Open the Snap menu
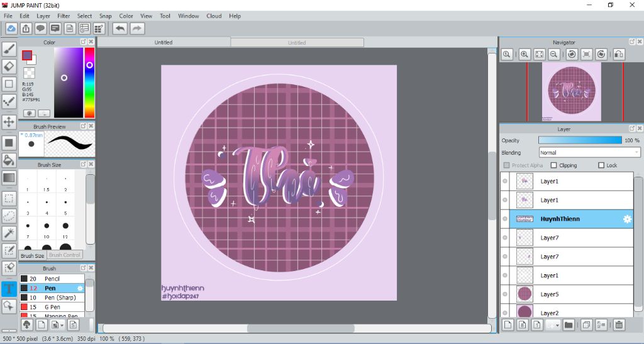 point(106,16)
